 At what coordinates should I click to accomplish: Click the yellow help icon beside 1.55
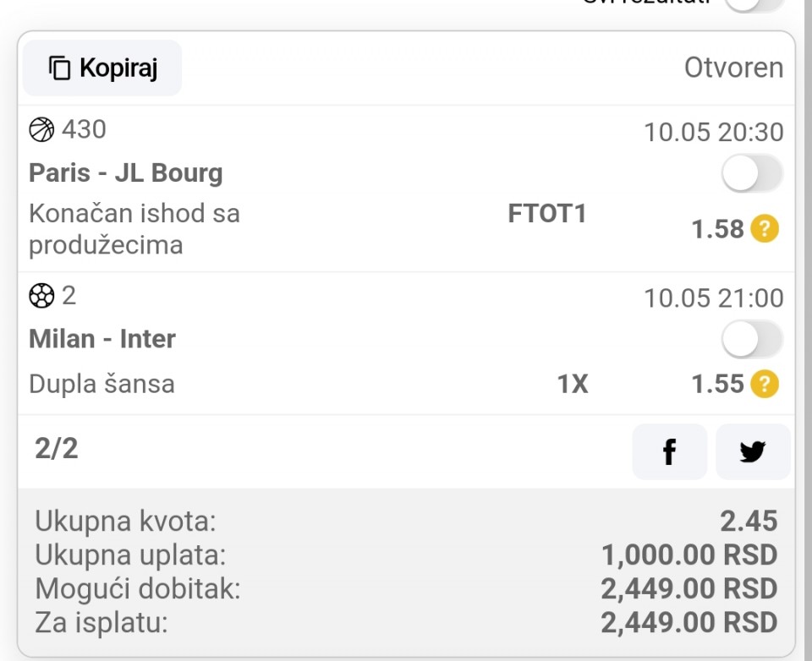tap(765, 385)
